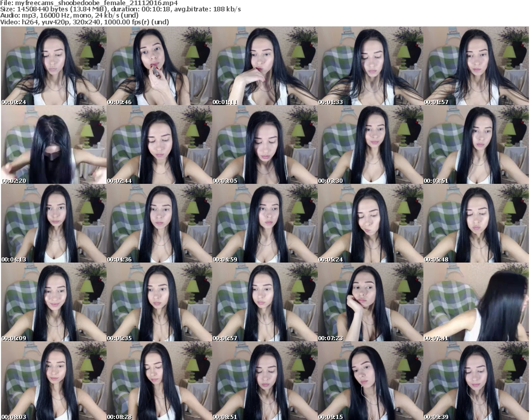The height and width of the screenshot is (420, 530).
Task: Select the thumbnail frame stamped 00:04:36
Action: tap(159, 224)
